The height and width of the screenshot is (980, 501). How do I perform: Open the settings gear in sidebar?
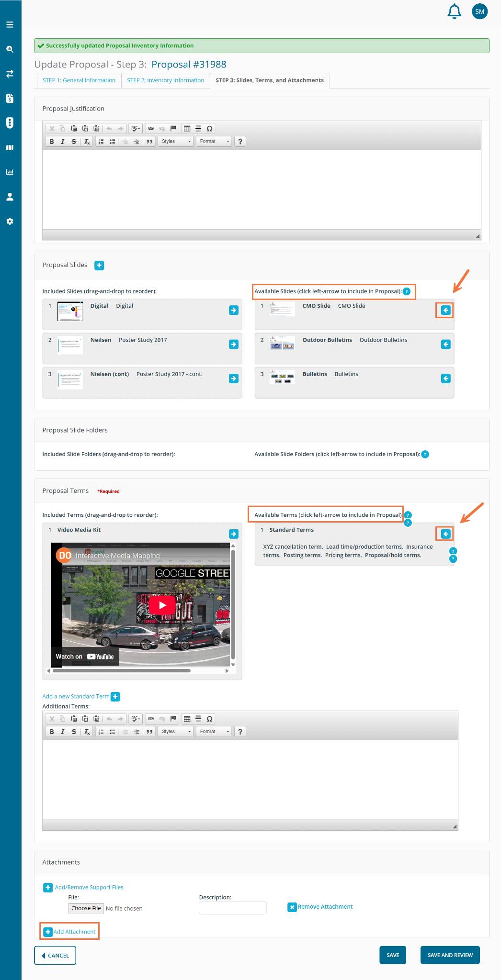click(x=10, y=222)
